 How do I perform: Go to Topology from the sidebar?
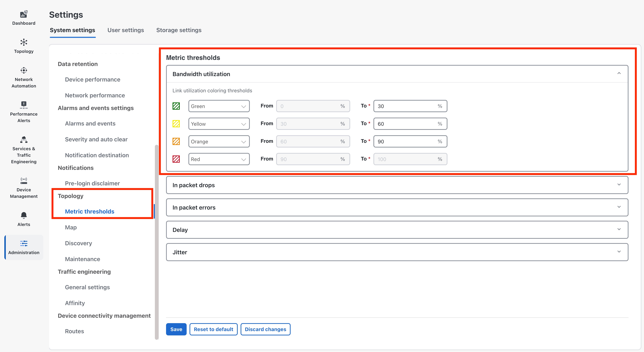(24, 46)
